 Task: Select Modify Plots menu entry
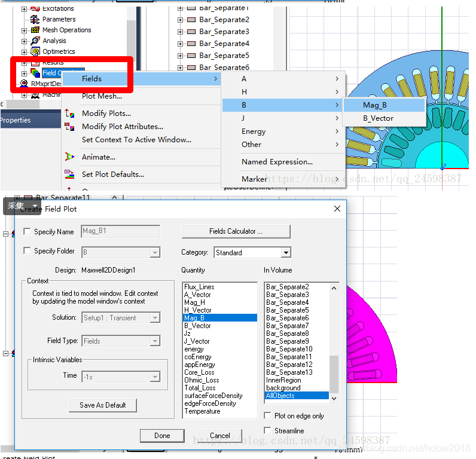coord(141,114)
